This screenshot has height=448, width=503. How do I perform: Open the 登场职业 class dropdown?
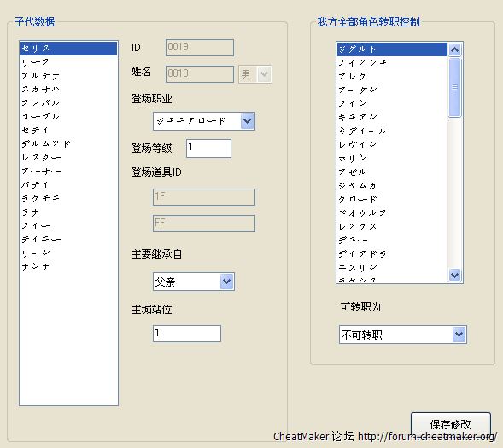tap(204, 121)
